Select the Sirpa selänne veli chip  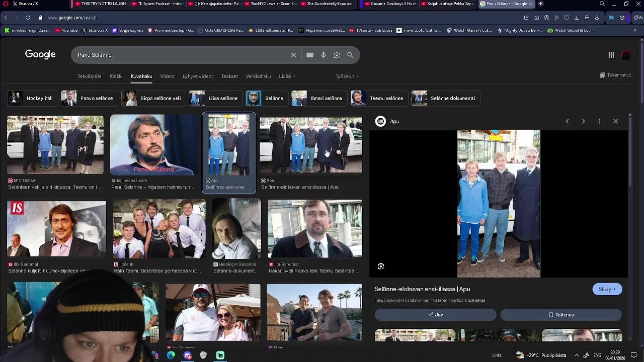(153, 99)
